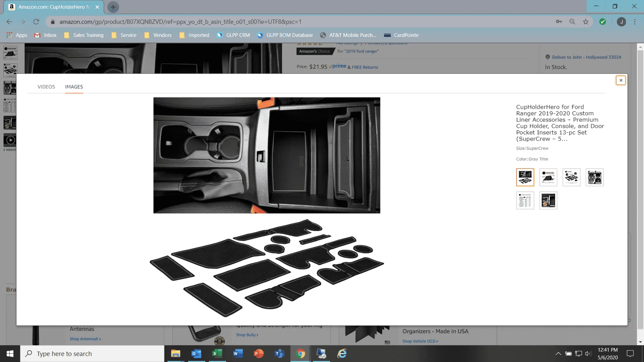The image size is (644, 362).
Task: Open Shop Bully link
Action: coord(247,335)
